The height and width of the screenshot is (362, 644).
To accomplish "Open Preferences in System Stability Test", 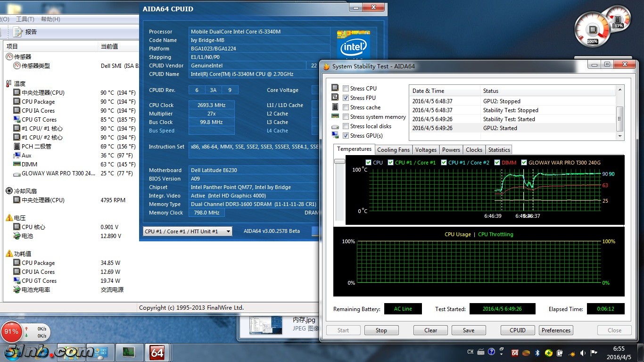I will tap(556, 330).
